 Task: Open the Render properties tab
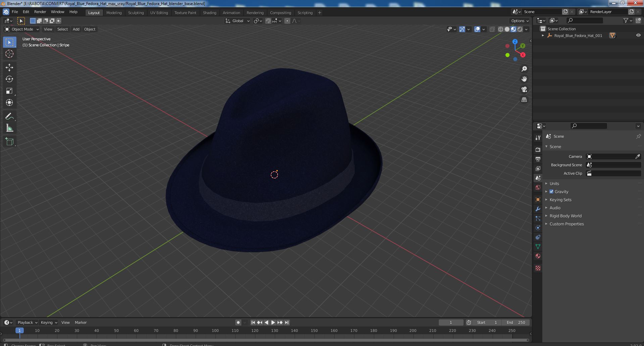(x=538, y=149)
